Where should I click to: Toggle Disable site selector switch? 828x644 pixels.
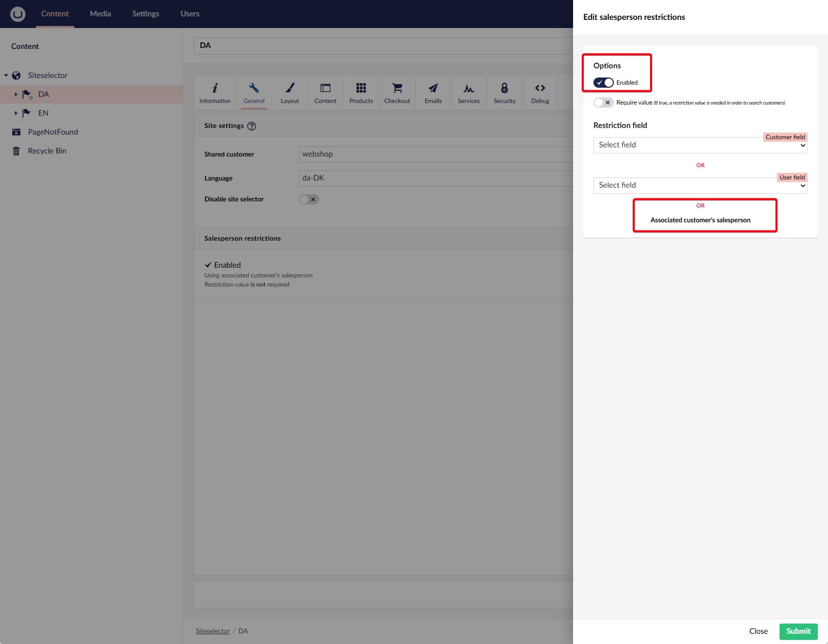[x=309, y=199]
